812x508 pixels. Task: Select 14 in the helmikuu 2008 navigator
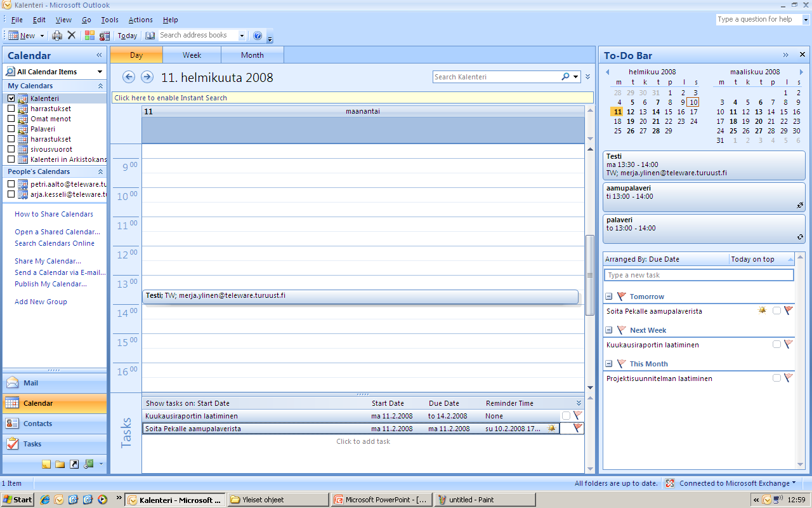coord(656,112)
